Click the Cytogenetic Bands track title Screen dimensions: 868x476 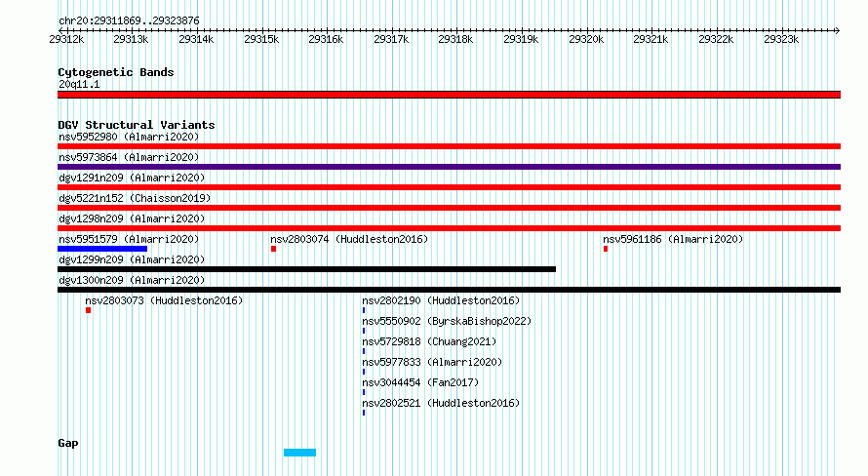pyautogui.click(x=116, y=72)
